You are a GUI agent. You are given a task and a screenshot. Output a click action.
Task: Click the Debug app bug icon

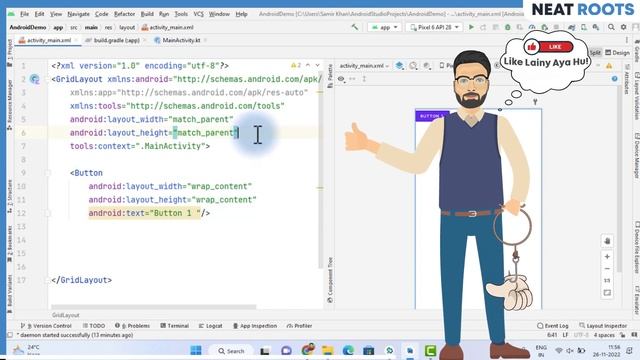508,27
